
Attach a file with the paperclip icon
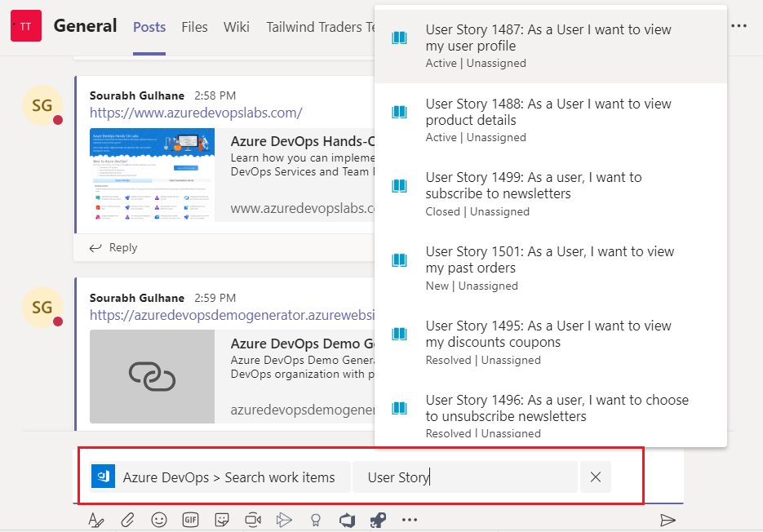click(x=127, y=521)
